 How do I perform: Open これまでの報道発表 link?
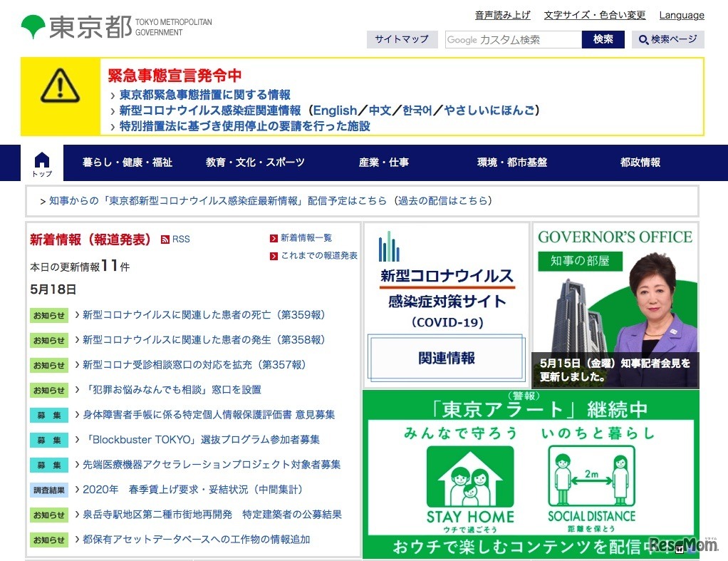coord(314,256)
